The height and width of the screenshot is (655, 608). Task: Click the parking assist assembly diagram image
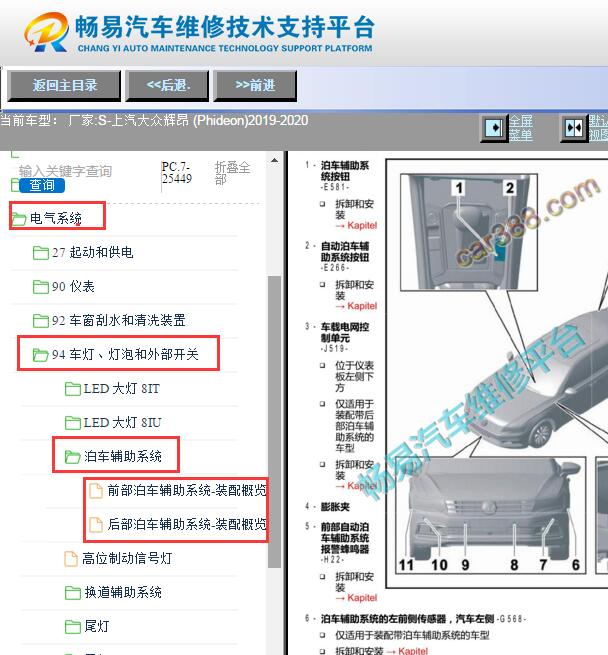(496, 373)
